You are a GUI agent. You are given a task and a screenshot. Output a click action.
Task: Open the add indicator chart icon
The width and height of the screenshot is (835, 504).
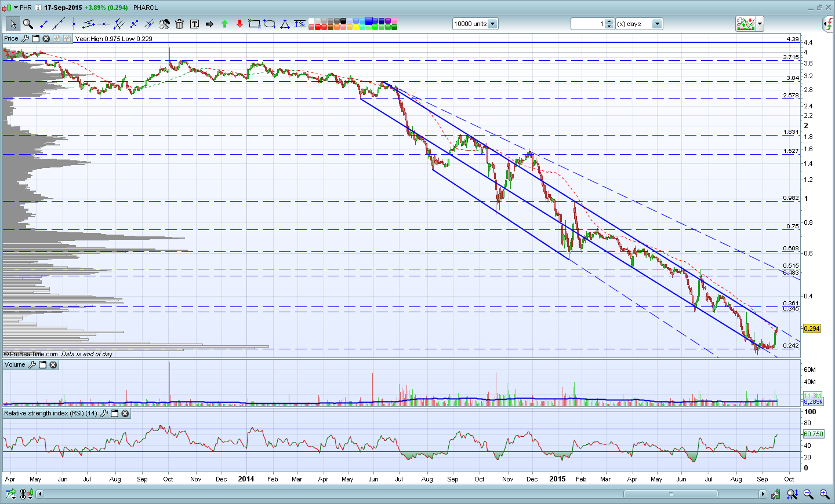tap(746, 24)
